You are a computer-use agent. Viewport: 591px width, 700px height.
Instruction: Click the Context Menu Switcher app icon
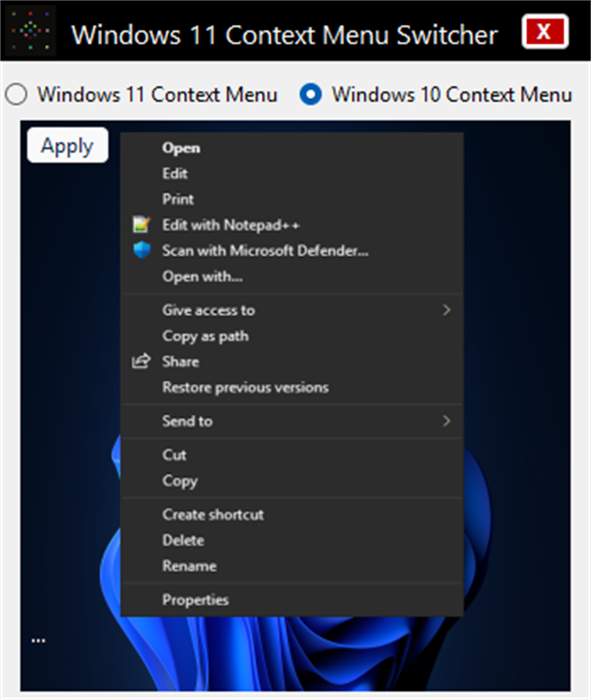click(x=30, y=31)
